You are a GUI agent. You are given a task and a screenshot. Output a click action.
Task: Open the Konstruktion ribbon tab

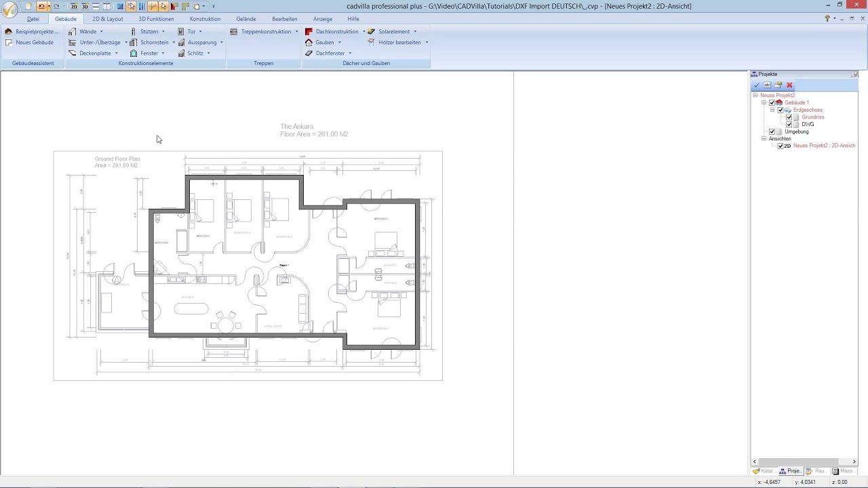(205, 19)
